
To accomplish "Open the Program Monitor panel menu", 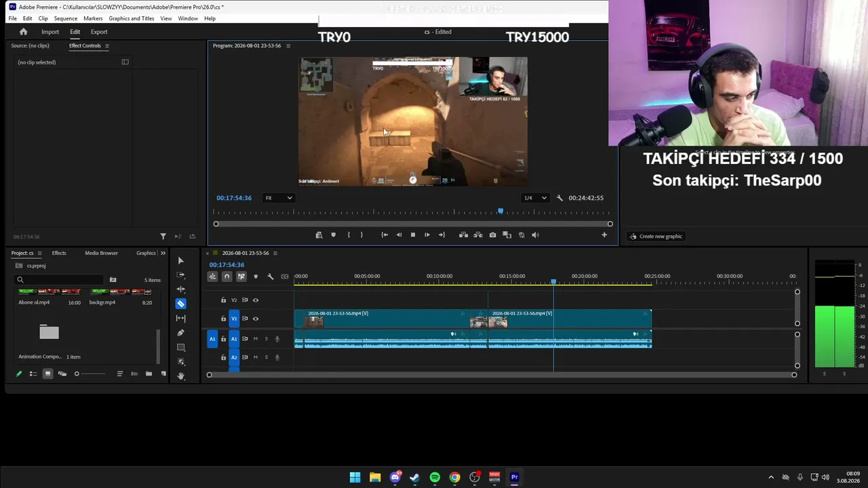I will (x=288, y=46).
